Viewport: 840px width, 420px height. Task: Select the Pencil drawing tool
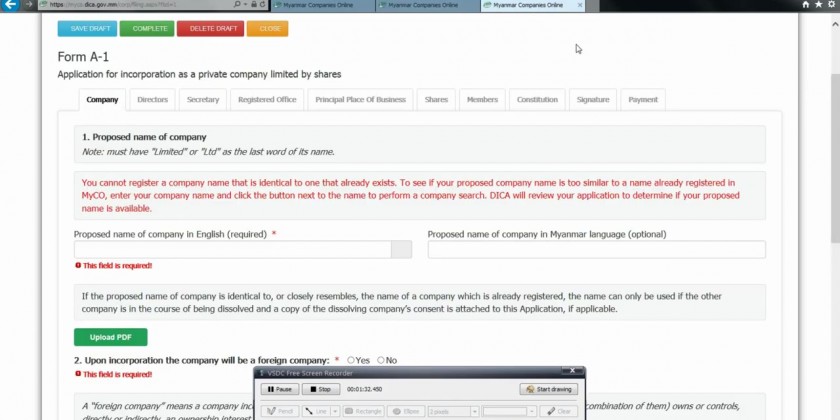pyautogui.click(x=279, y=411)
